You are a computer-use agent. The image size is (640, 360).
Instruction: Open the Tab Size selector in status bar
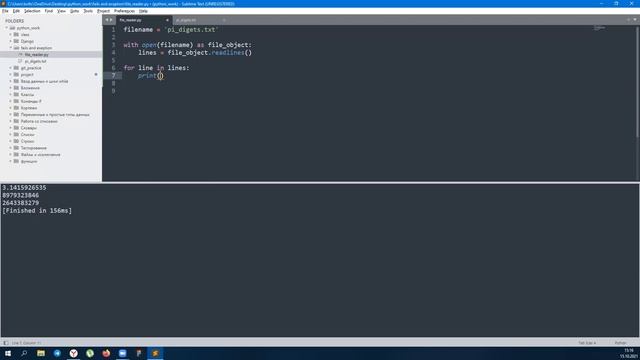tap(587, 343)
